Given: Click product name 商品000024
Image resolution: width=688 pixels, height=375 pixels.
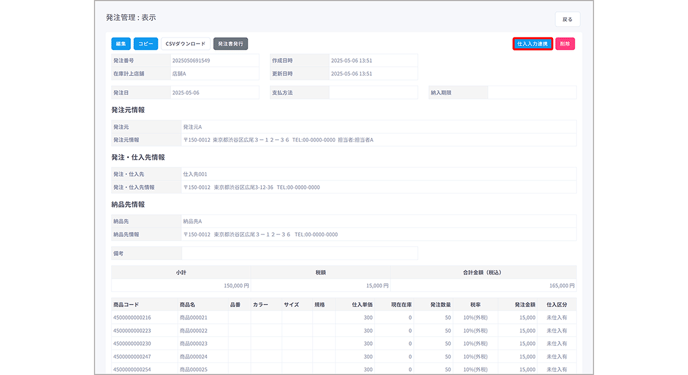Looking at the screenshot, I should 194,357.
